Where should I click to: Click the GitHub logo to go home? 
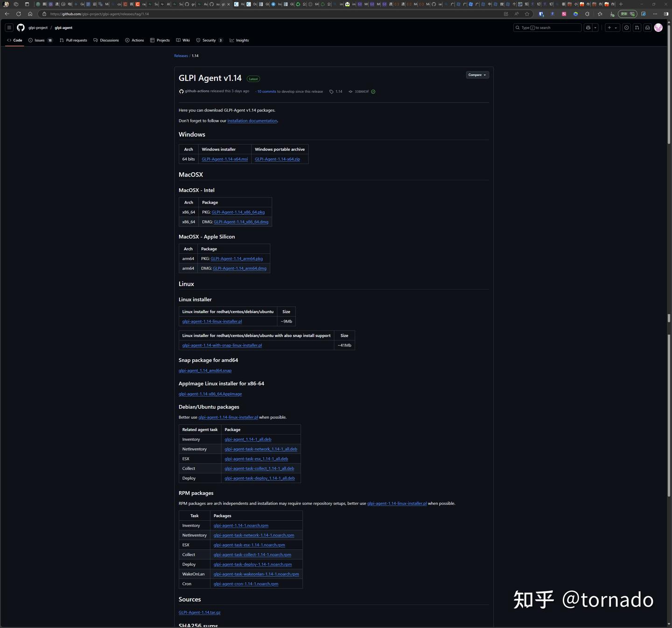click(21, 28)
